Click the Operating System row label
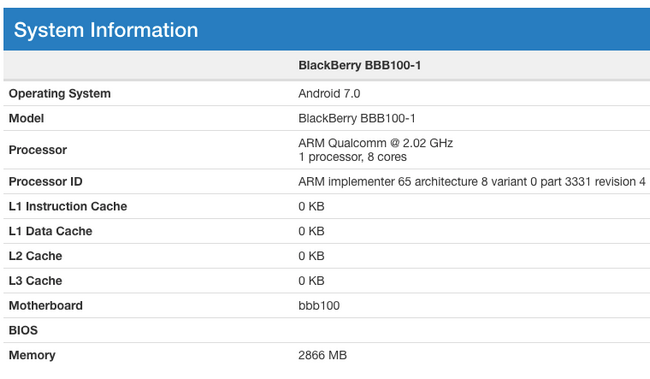Image resolution: width=650 pixels, height=379 pixels. (60, 94)
